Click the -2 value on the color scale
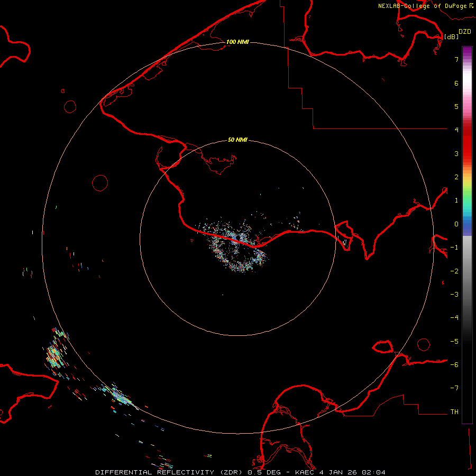The image size is (476, 476). (454, 271)
